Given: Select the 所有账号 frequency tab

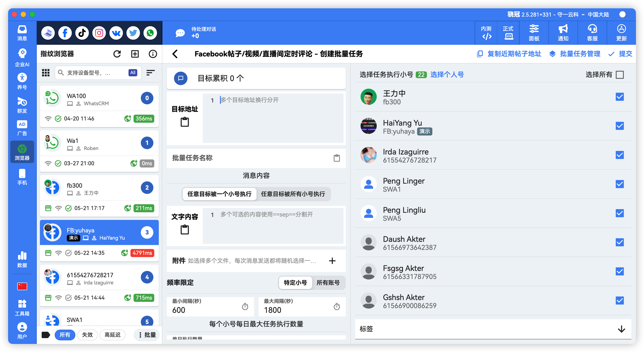Looking at the screenshot, I should tap(328, 283).
